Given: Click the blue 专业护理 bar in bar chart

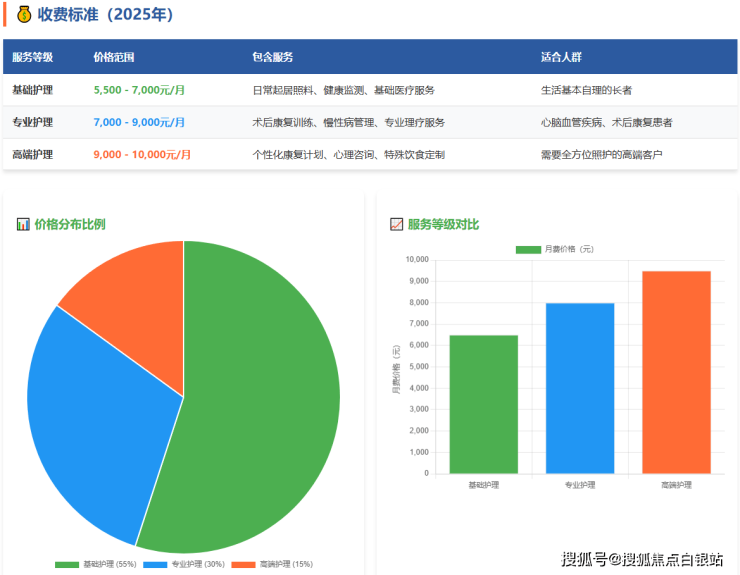Looking at the screenshot, I should pos(580,388).
